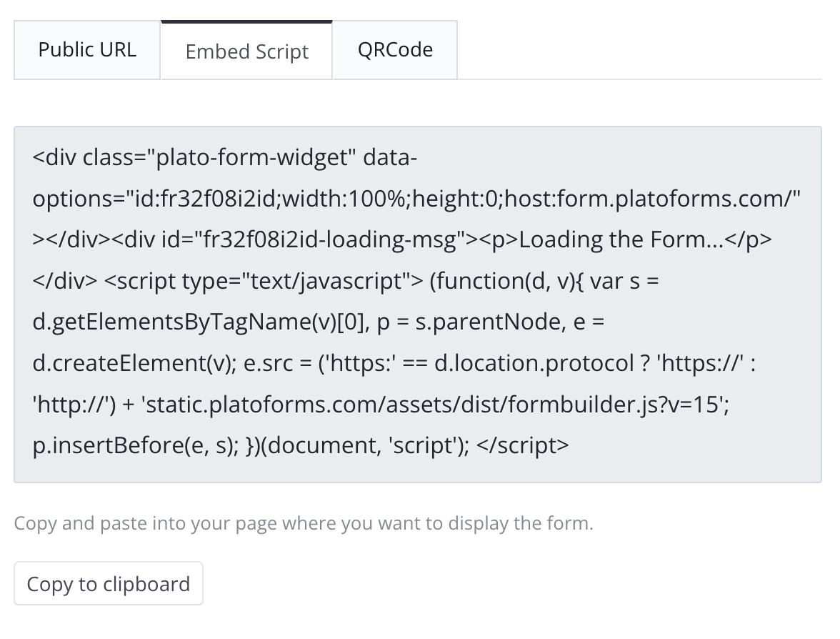Click the 'Copy and paste into your page' hint text
Viewport: 840px width, 639px height.
point(304,522)
